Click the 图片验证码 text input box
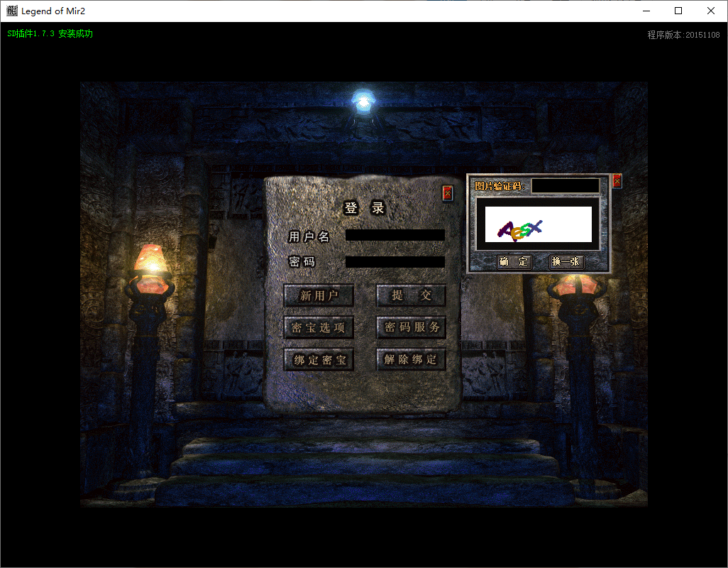728x568 pixels. (565, 186)
